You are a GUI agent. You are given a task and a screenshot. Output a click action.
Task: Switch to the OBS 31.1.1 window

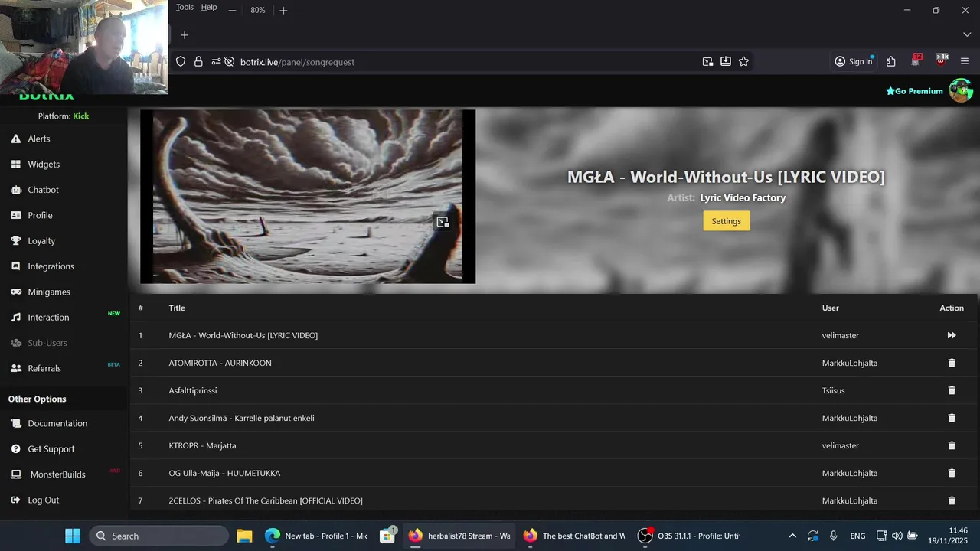(x=689, y=536)
